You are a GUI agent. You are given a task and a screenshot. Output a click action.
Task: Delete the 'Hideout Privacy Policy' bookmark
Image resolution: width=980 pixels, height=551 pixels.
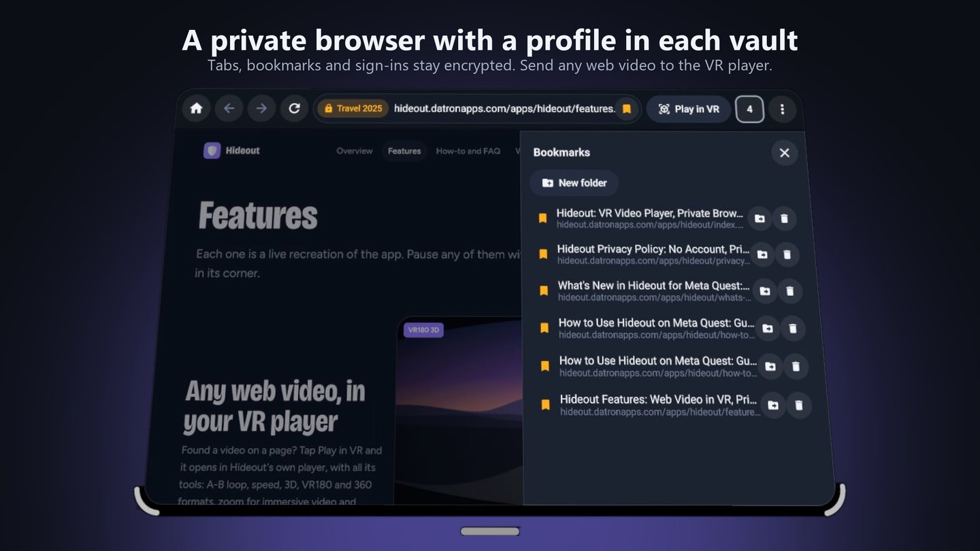pyautogui.click(x=787, y=254)
